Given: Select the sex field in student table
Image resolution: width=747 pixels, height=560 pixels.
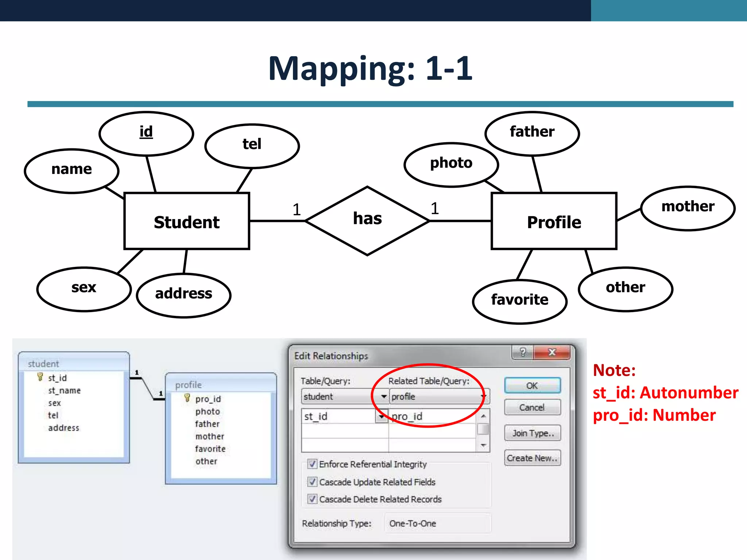Looking at the screenshot, I should tap(54, 403).
